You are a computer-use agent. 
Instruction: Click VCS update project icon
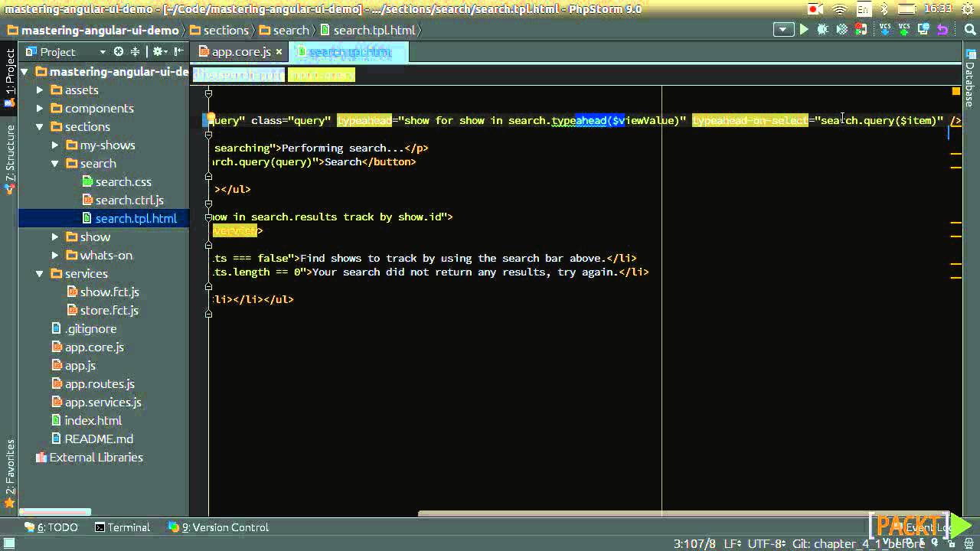coord(885,30)
